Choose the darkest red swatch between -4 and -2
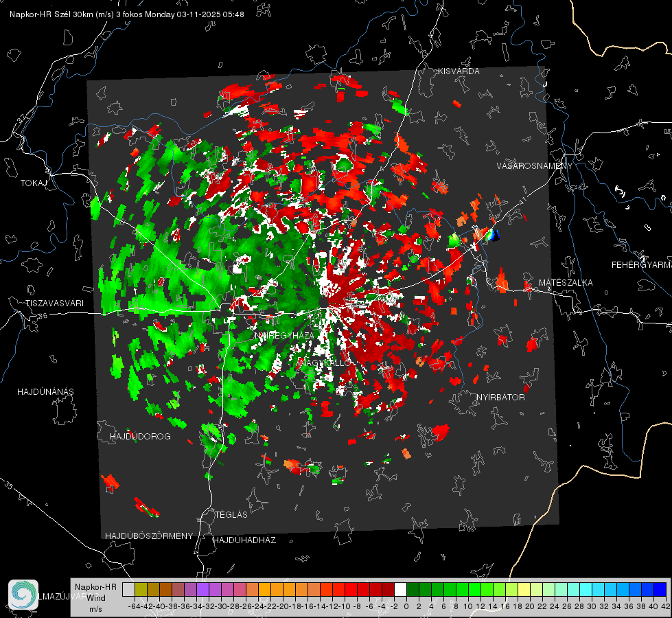The width and height of the screenshot is (672, 618). pyautogui.click(x=388, y=590)
